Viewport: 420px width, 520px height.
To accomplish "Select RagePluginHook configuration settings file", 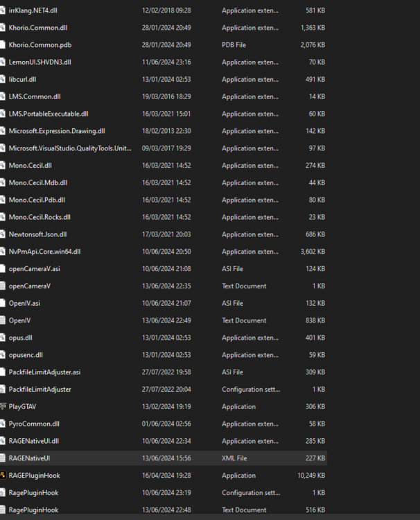I will [33, 493].
